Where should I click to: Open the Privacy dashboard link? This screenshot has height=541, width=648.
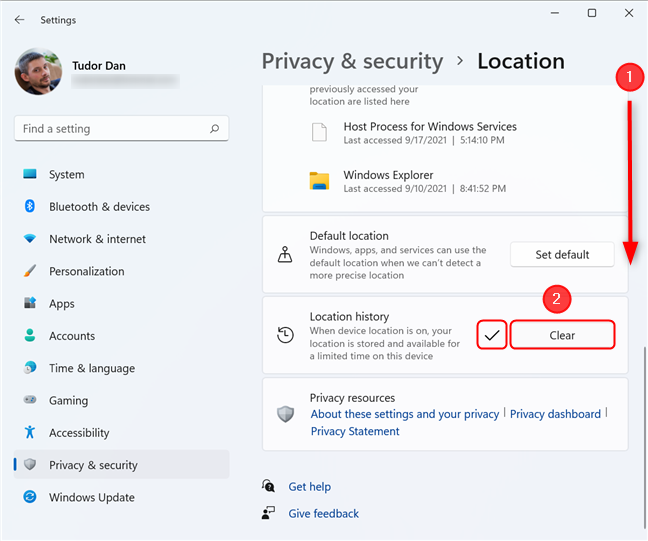[x=555, y=414]
